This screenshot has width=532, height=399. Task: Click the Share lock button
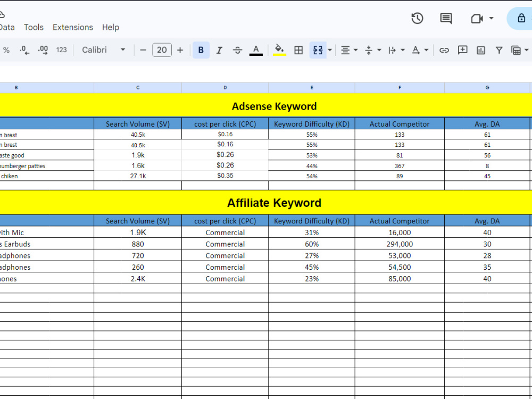tap(521, 18)
